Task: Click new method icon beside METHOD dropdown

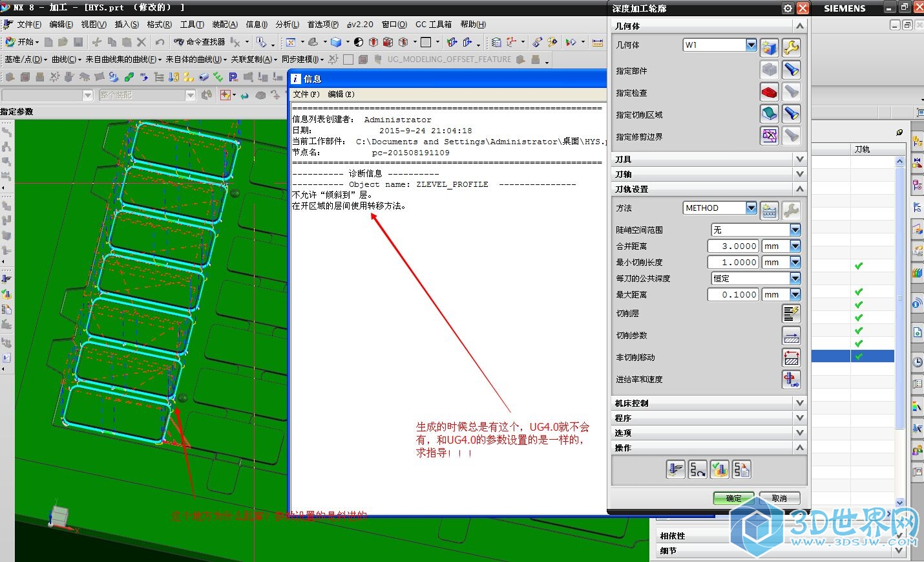Action: pyautogui.click(x=769, y=210)
